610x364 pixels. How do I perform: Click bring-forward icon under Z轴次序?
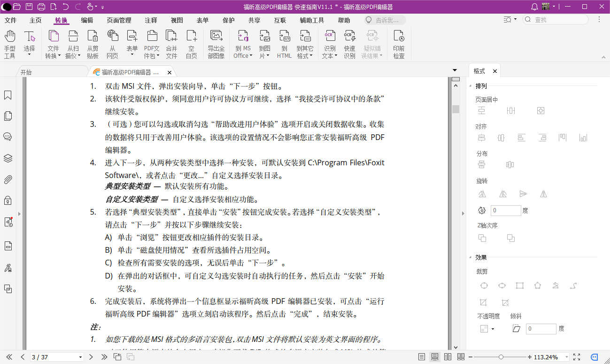click(x=482, y=238)
